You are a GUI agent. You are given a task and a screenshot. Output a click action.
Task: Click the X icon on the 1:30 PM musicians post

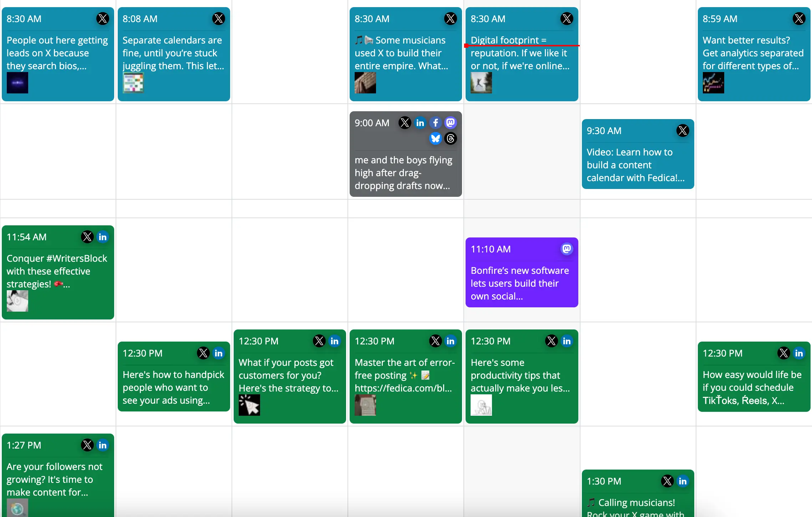tap(667, 481)
